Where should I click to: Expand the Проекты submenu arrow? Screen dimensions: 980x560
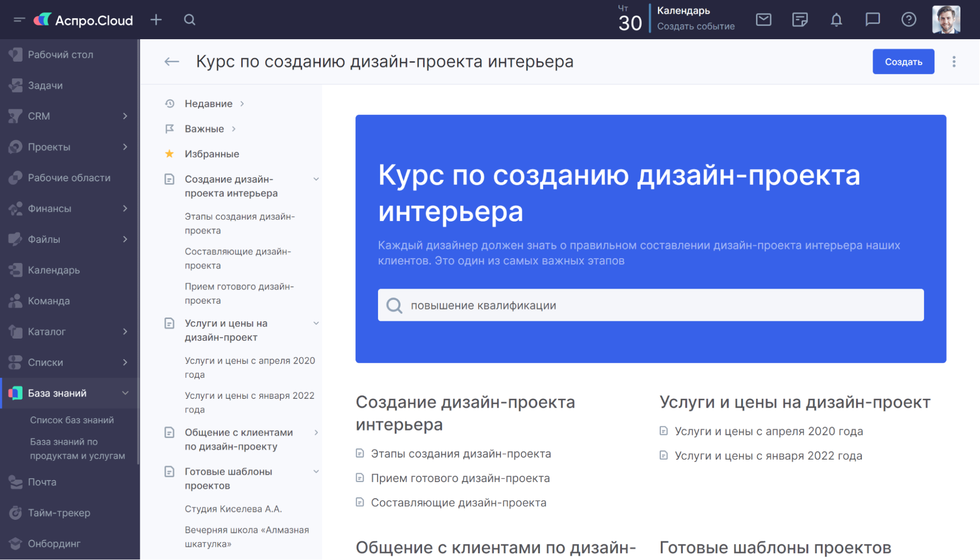[126, 147]
